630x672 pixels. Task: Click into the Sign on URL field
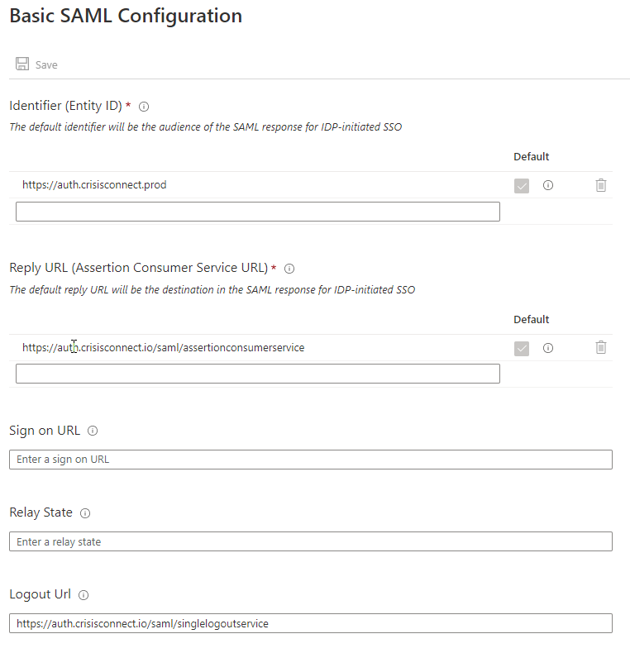click(311, 460)
